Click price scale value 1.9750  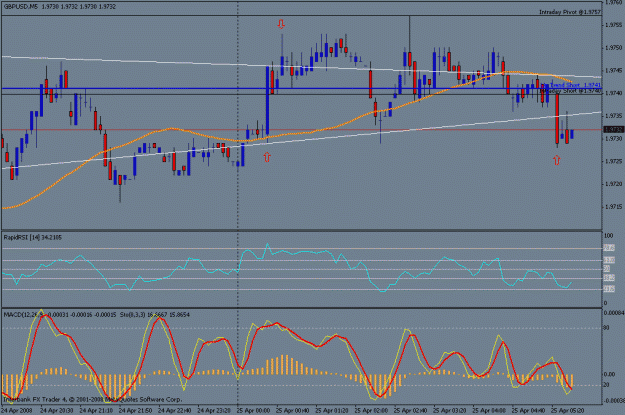(x=613, y=47)
